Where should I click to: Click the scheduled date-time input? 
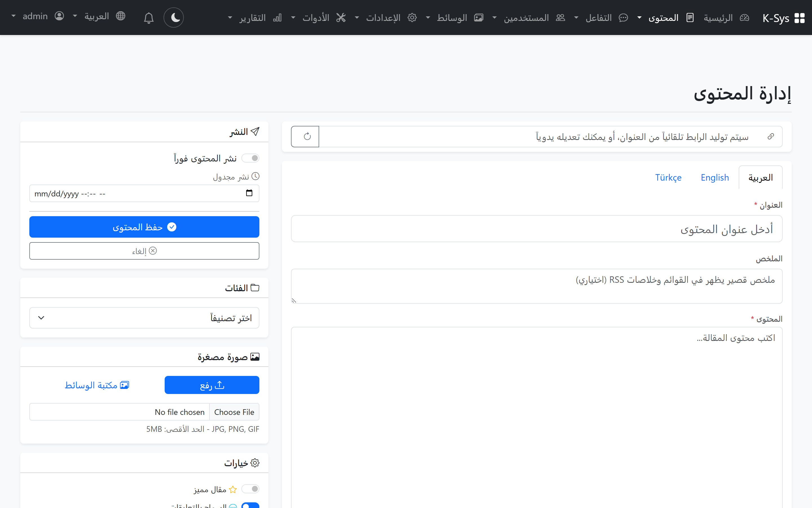coord(144,193)
